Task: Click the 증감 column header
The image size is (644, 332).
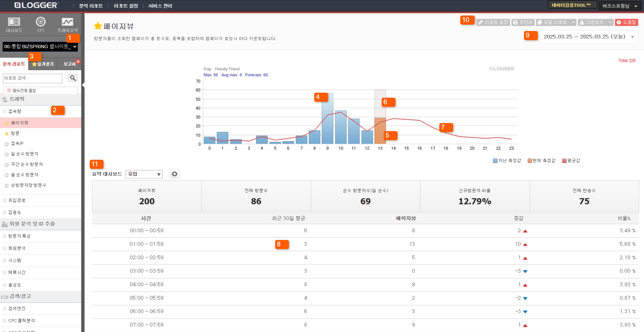Action: click(519, 218)
